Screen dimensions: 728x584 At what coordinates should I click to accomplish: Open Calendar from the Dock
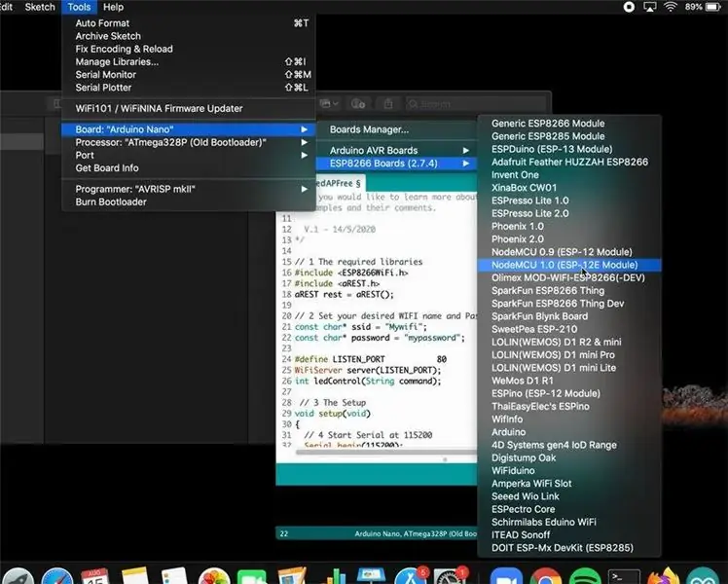tap(95, 576)
